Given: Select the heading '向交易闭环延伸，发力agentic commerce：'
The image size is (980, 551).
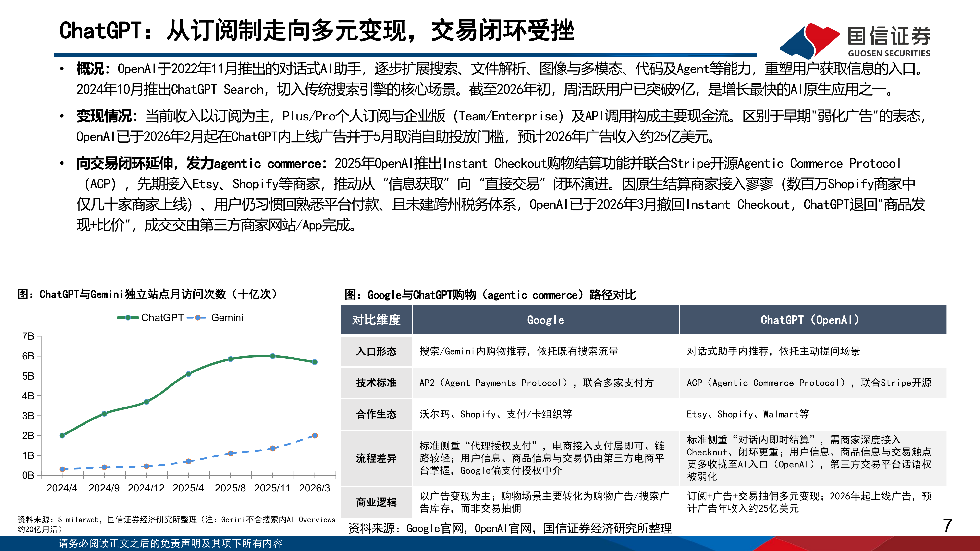Looking at the screenshot, I should (202, 164).
